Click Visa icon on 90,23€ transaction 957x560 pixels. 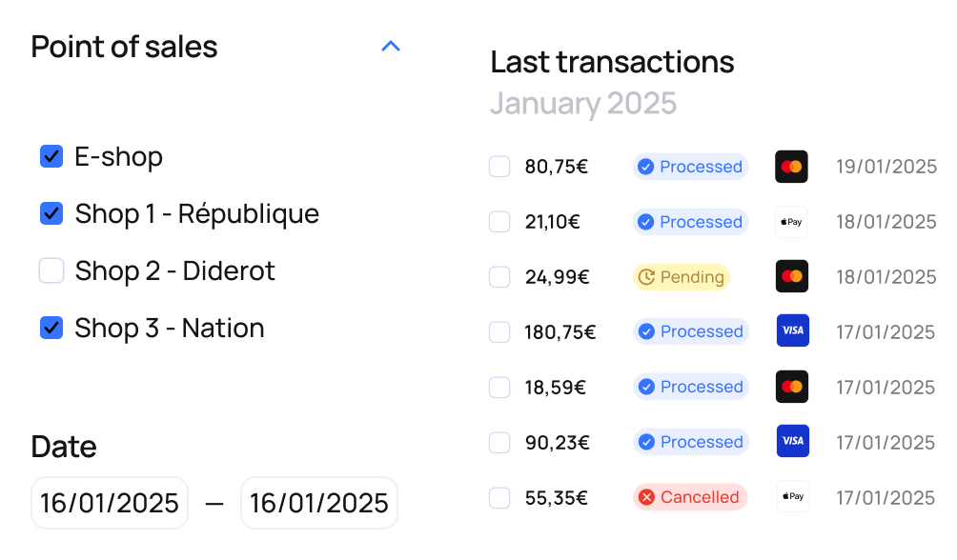(x=793, y=441)
